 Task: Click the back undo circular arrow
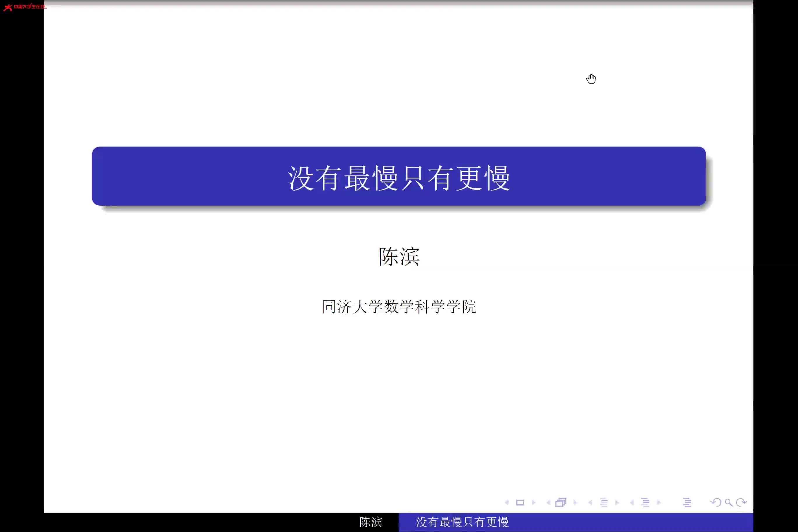pyautogui.click(x=716, y=503)
